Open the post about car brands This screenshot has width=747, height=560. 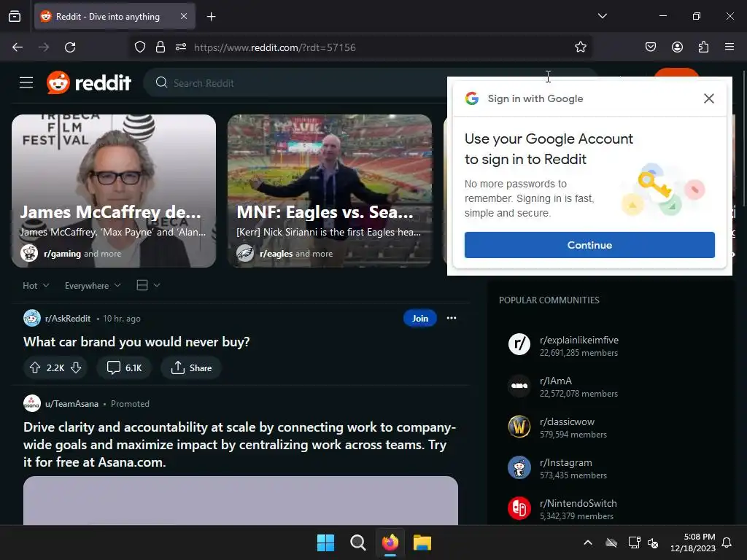pyautogui.click(x=136, y=342)
